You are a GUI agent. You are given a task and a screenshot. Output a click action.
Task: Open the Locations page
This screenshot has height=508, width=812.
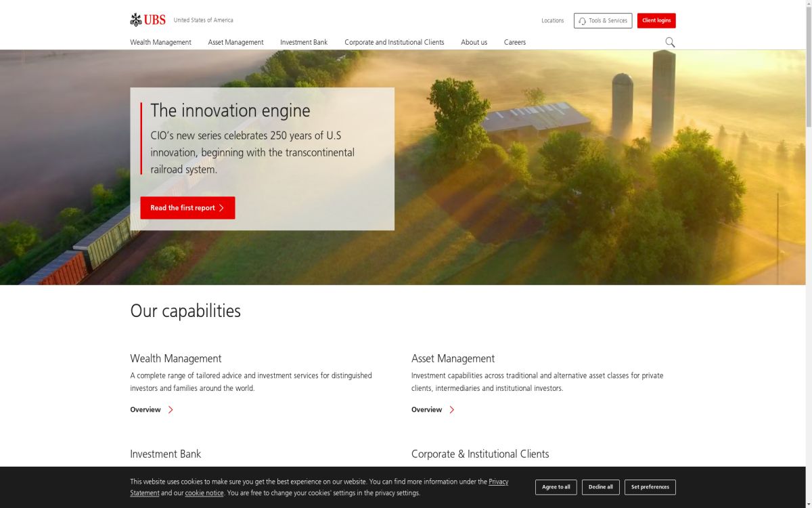coord(552,20)
